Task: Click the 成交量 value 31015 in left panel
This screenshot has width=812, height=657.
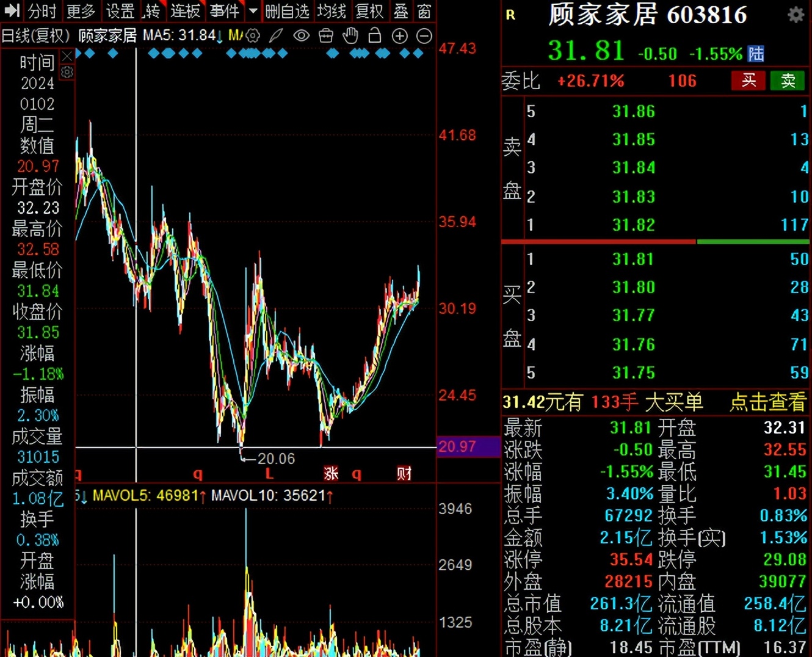Action: coord(38,457)
